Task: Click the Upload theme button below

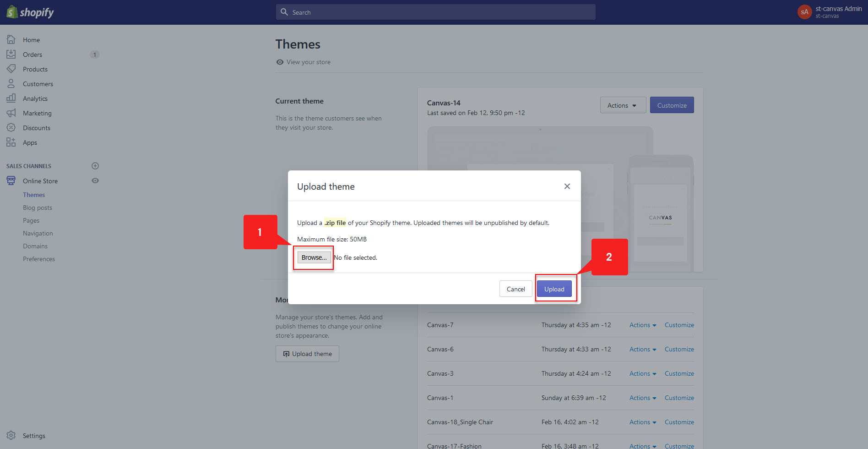Action: tap(307, 354)
